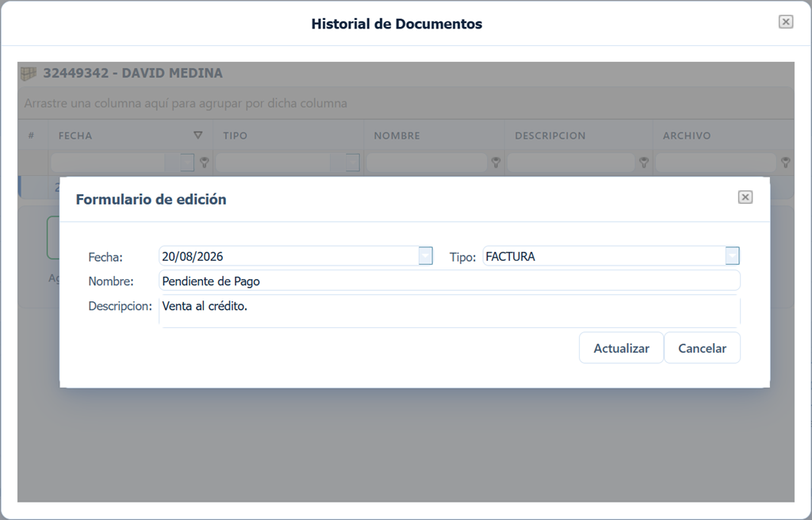Screen dimensions: 812x520
Task: Click the NOMBRE column filter funnel icon
Action: (x=496, y=162)
